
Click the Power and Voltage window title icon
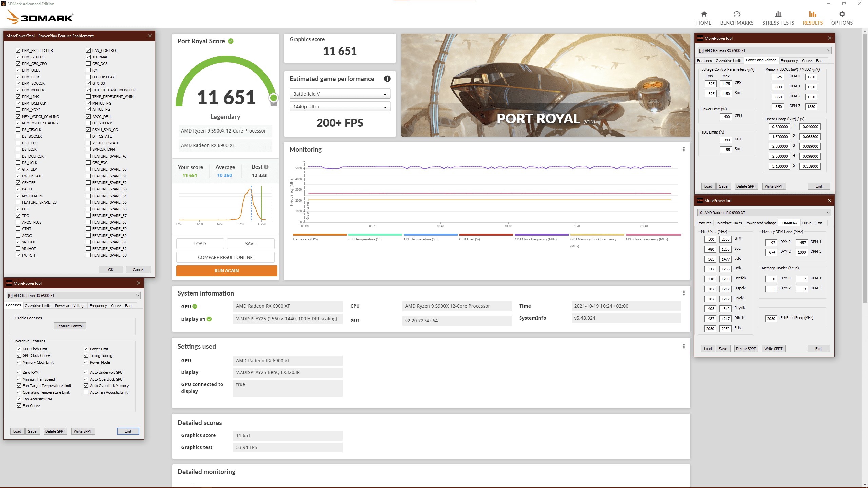tap(700, 38)
